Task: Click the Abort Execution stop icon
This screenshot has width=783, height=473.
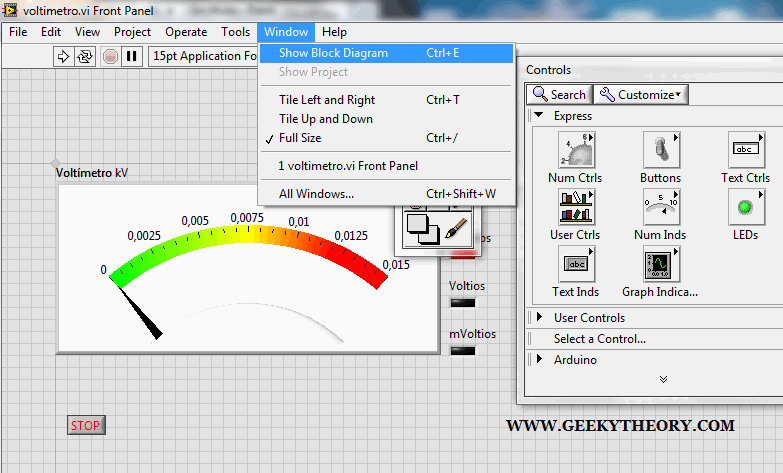Action: [x=110, y=56]
